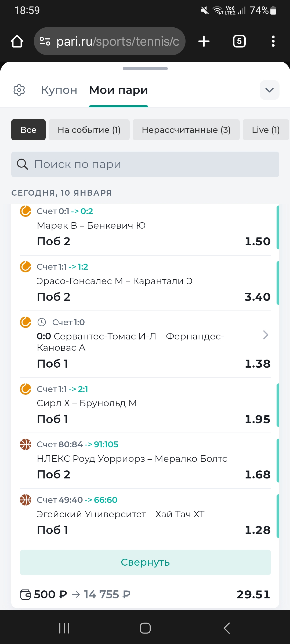The width and height of the screenshot is (290, 644).
Task: Tap the site info icon in address bar
Action: tap(45, 41)
